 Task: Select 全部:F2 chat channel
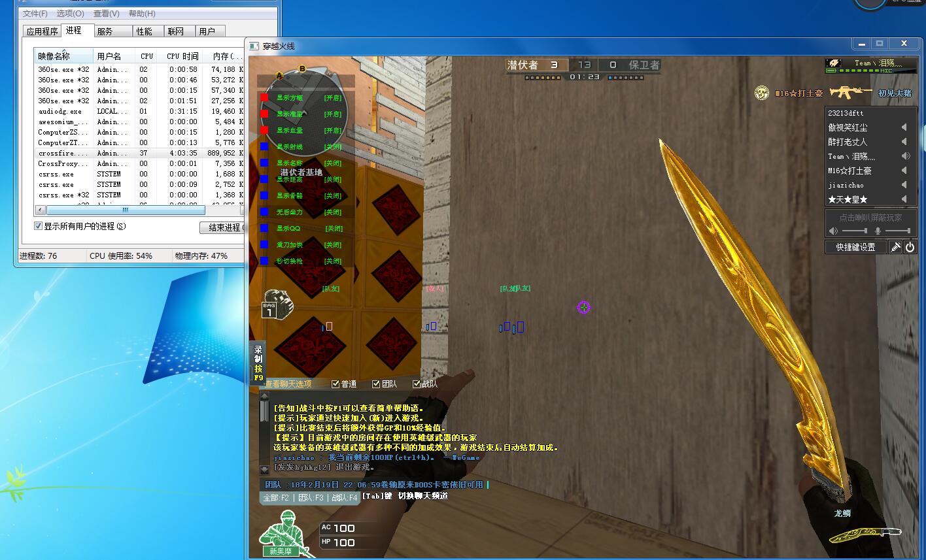pos(276,498)
